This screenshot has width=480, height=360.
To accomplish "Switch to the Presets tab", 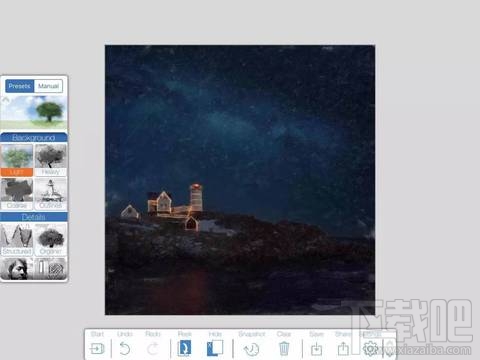I will pyautogui.click(x=19, y=86).
